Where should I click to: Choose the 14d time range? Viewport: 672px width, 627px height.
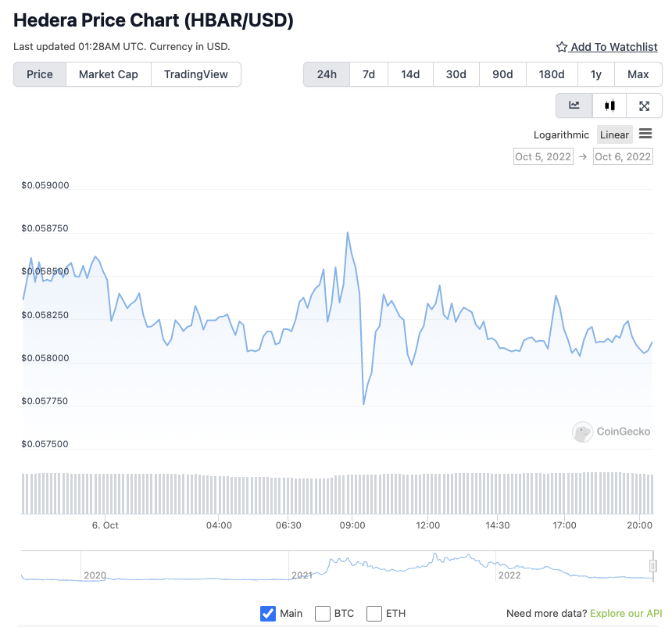410,74
